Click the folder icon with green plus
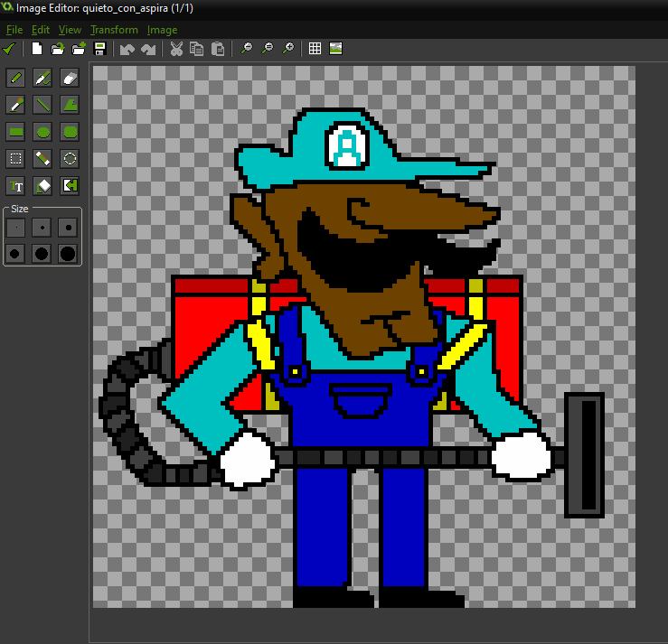Viewport: 668px width, 644px height. coord(79,49)
